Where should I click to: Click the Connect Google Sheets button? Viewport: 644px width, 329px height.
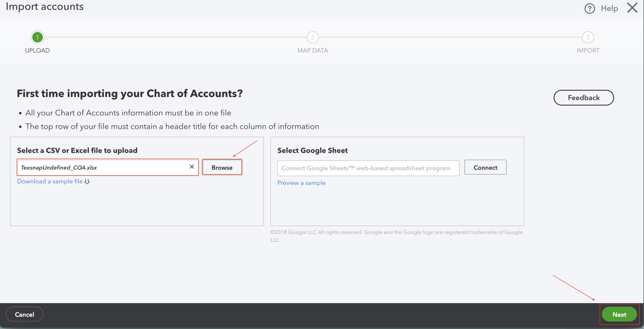(485, 167)
